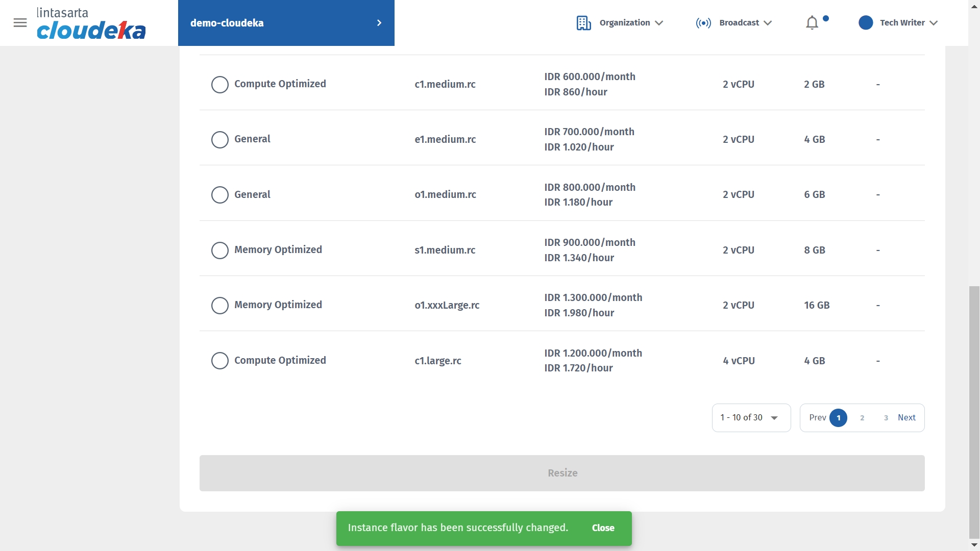
Task: Click the Cloudeka logo
Action: click(91, 24)
